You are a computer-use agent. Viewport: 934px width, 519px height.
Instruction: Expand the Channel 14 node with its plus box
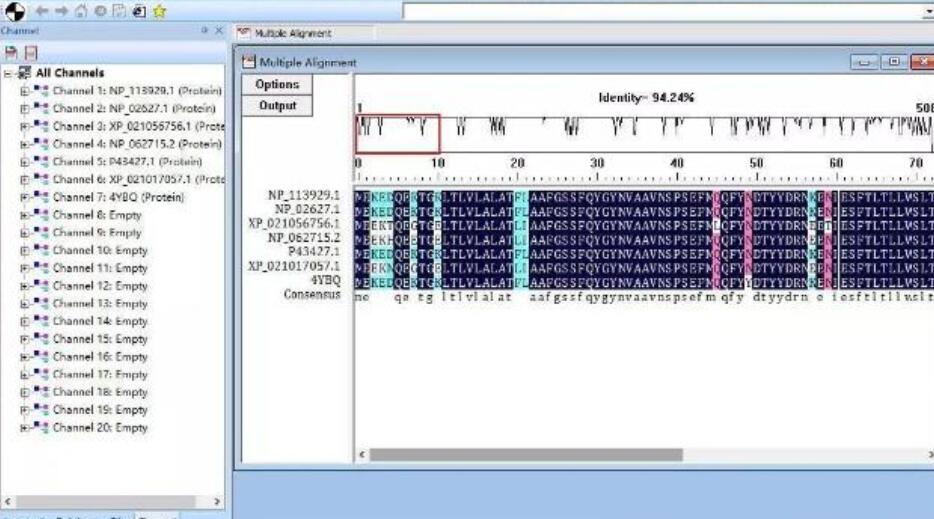24,321
